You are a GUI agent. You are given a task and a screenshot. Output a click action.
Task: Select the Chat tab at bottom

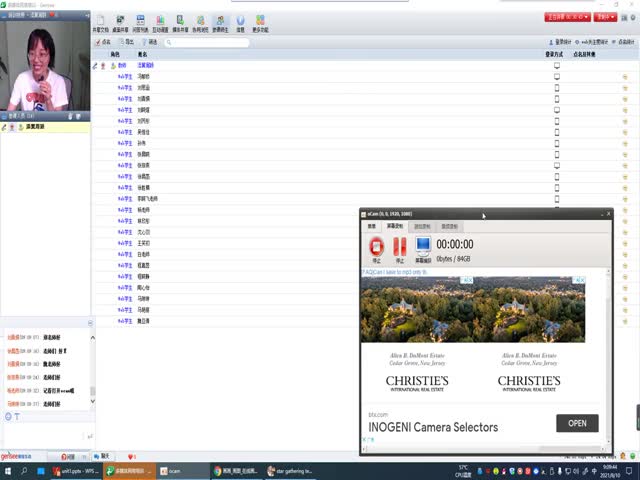(x=101, y=456)
